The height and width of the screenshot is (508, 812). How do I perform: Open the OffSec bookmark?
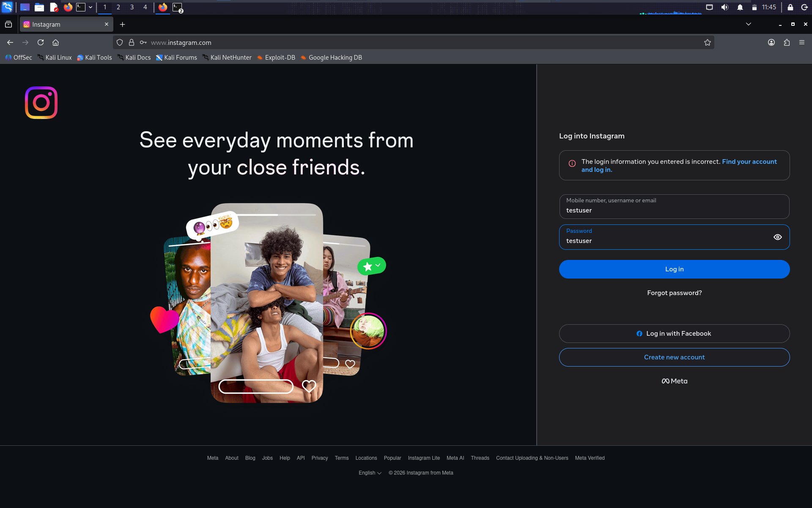pos(19,58)
